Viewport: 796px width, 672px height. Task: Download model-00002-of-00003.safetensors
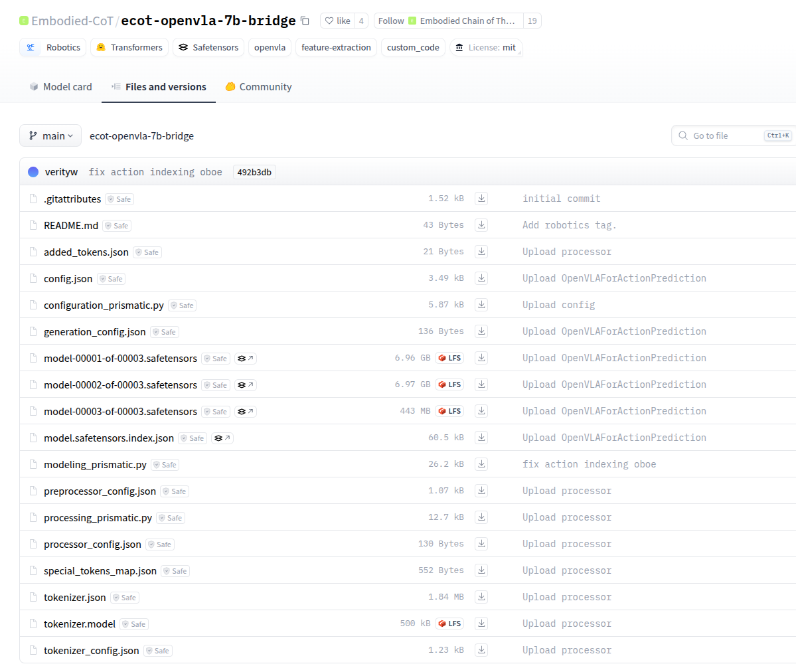click(481, 384)
